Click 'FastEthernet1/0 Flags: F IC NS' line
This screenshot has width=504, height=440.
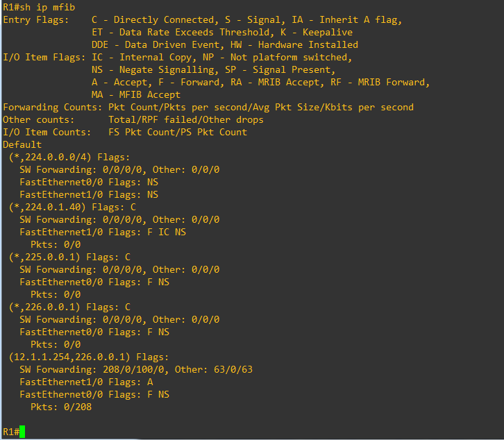tap(103, 232)
